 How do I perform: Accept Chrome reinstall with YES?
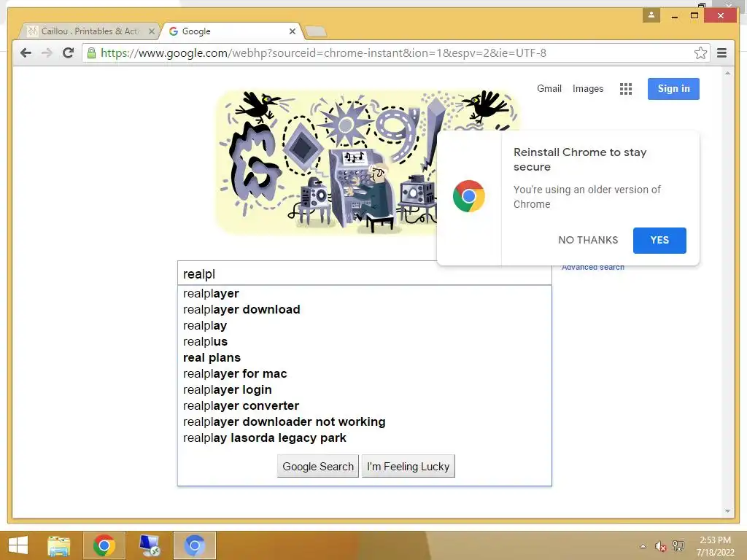[x=659, y=240]
